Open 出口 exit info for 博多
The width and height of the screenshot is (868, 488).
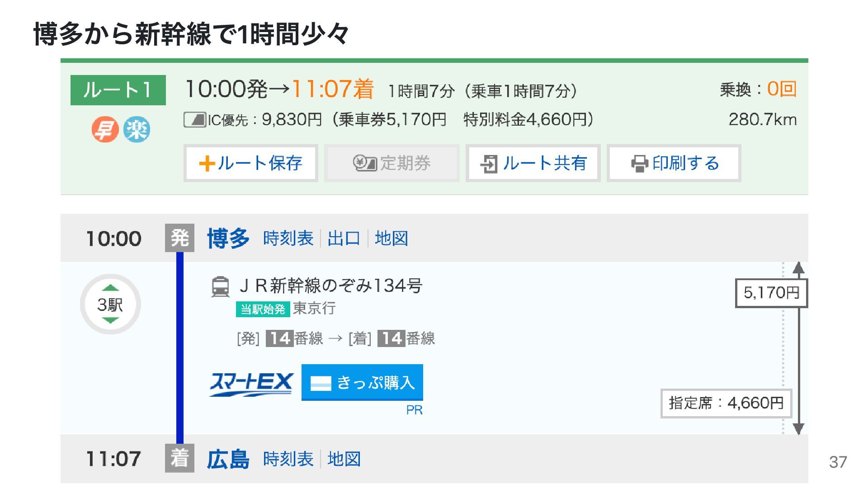click(344, 238)
